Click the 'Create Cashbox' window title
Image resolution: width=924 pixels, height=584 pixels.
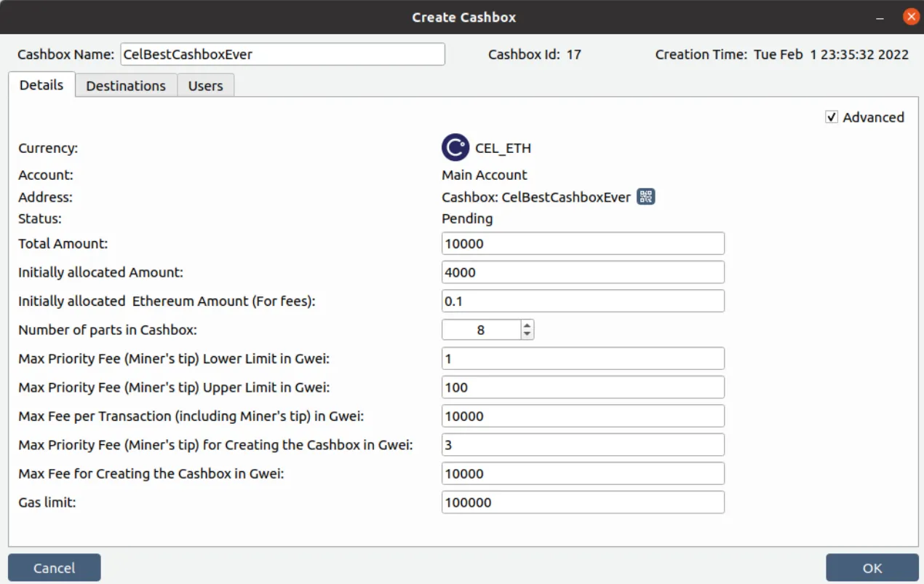point(464,17)
